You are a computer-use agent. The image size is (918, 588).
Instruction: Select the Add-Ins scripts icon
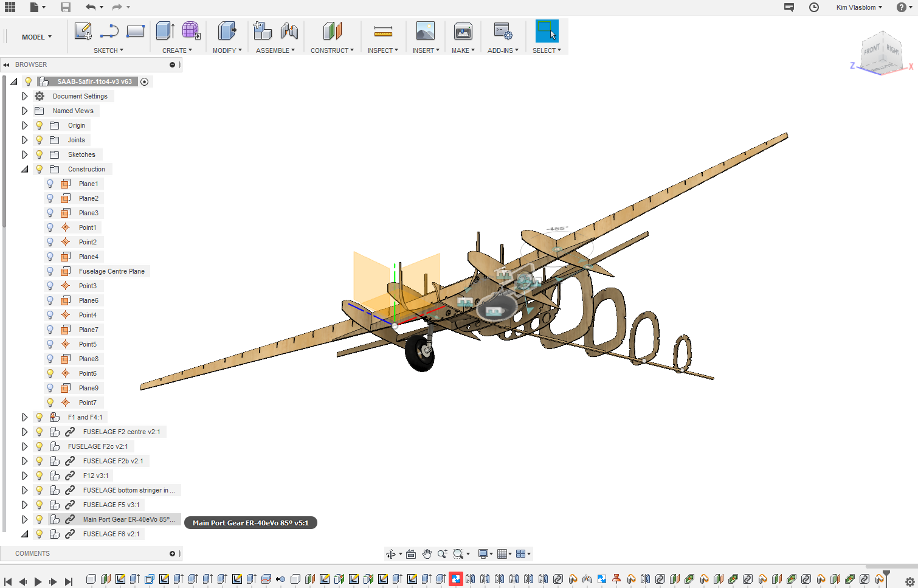coord(503,31)
